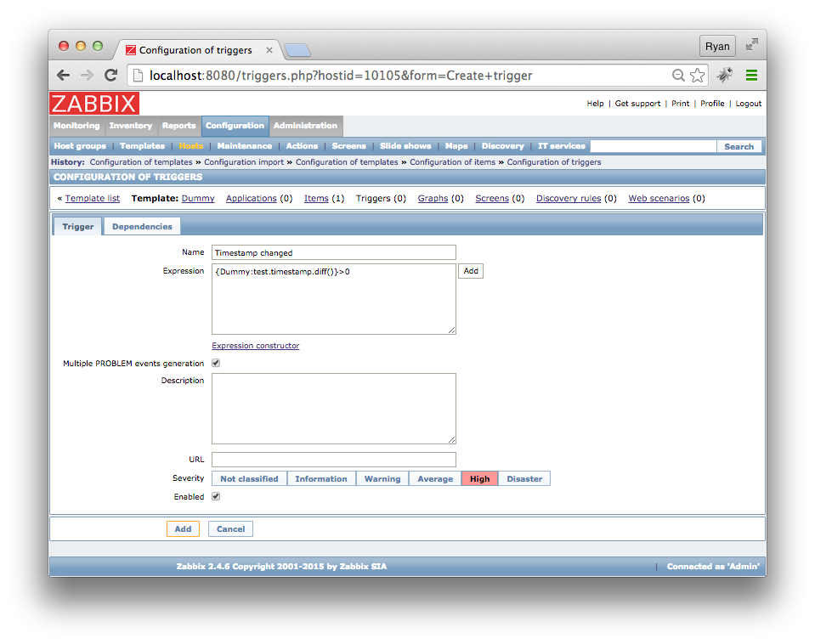The image size is (815, 644).
Task: Select Disaster severity
Action: pyautogui.click(x=524, y=478)
